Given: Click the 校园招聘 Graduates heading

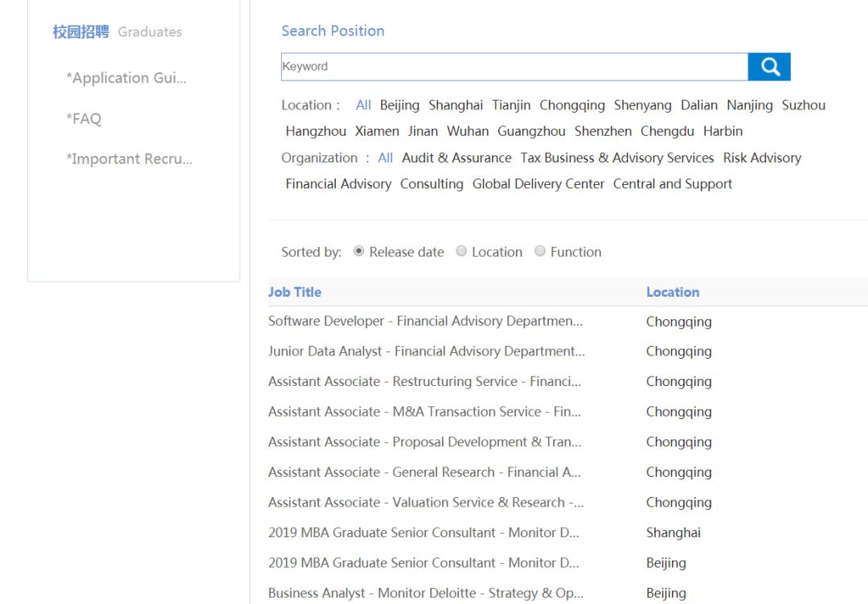Looking at the screenshot, I should [x=117, y=32].
